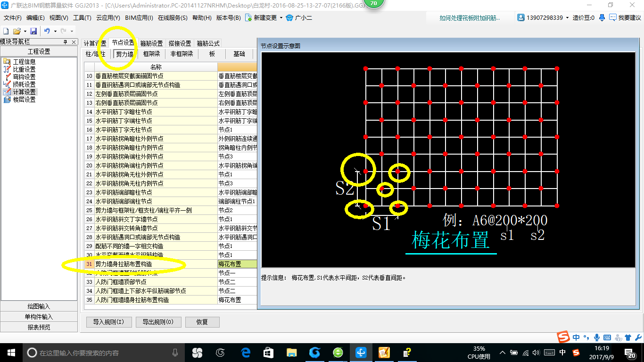Select the 基础 component tab
644x362 pixels.
point(239,54)
